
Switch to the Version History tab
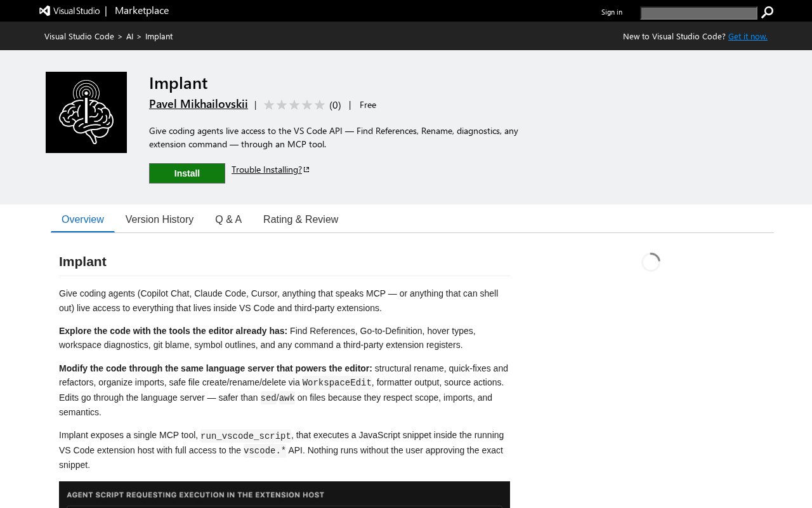[x=159, y=220]
